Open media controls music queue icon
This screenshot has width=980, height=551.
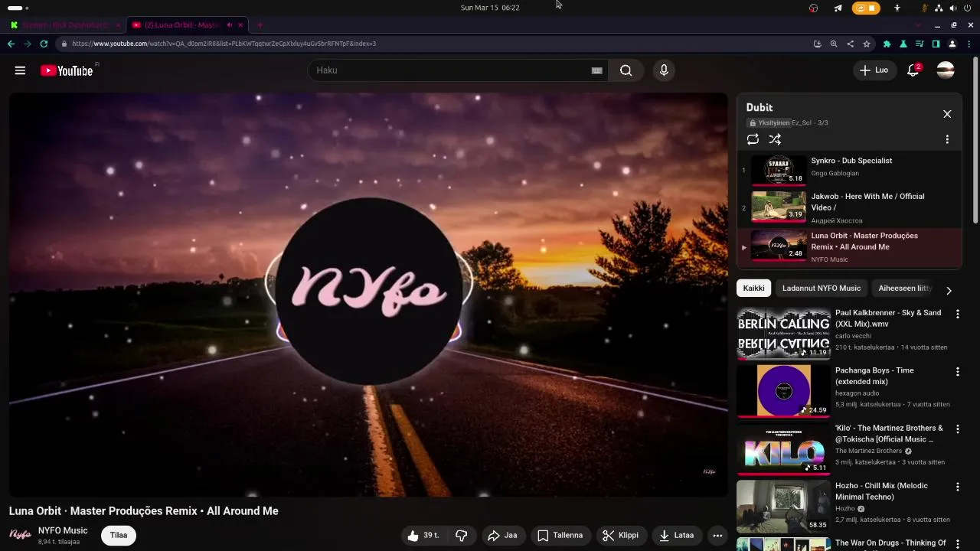point(920,44)
